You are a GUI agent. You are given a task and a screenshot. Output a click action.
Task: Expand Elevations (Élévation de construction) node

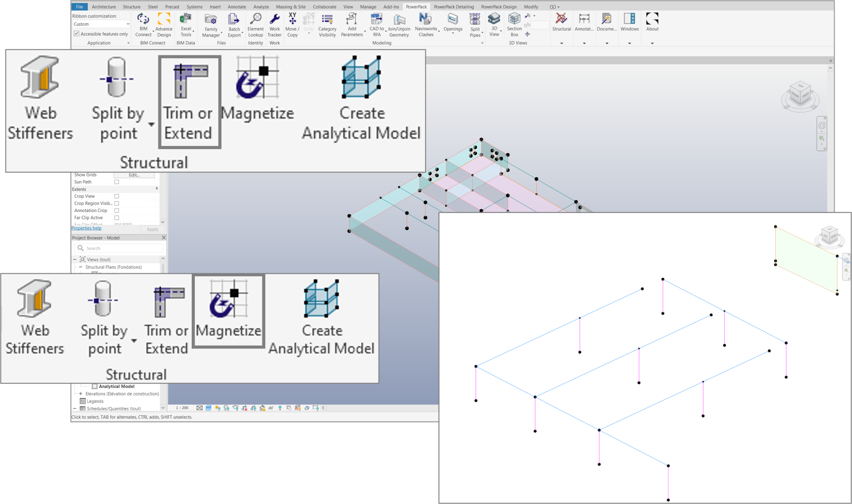pyautogui.click(x=81, y=394)
